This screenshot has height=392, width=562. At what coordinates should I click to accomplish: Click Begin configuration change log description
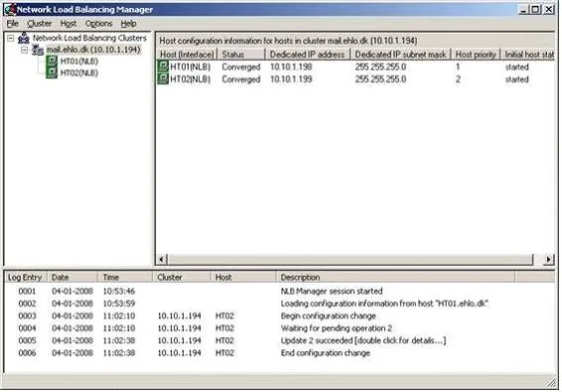coord(329,316)
